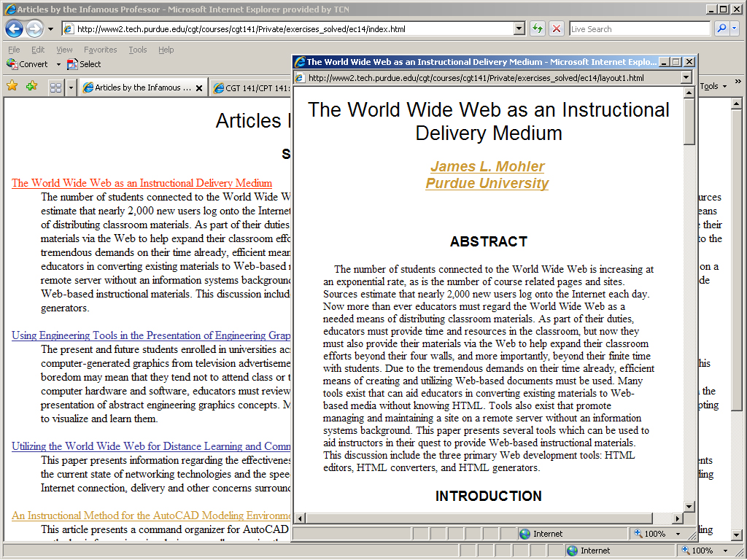Click the popup title bar IE icon
This screenshot has height=560, width=747.
pyautogui.click(x=300, y=62)
